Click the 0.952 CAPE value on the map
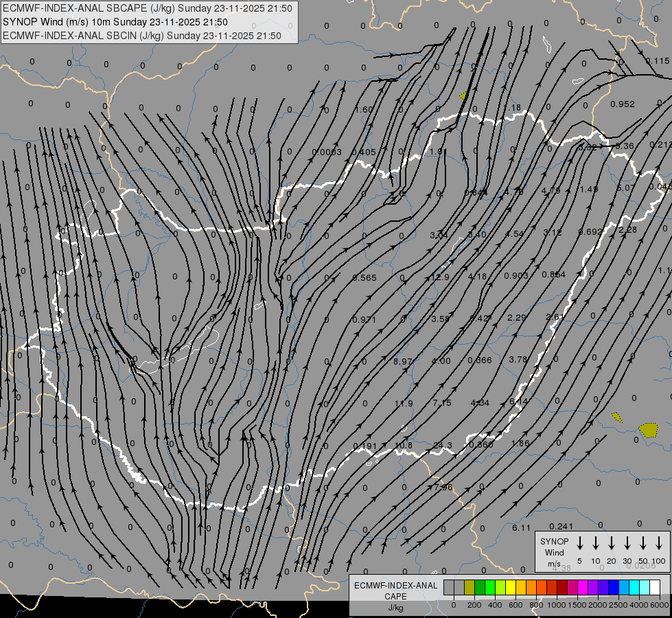The height and width of the screenshot is (618, 672). pos(623,104)
